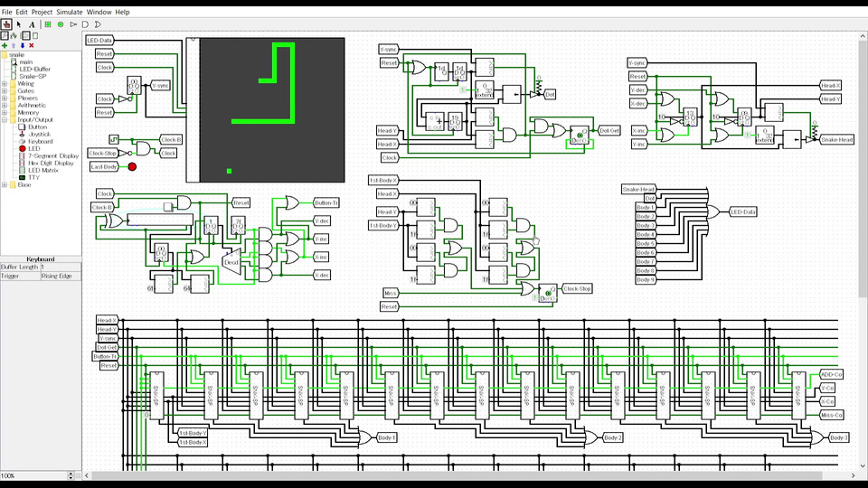
Task: Open the main circuit in tree
Action: [x=26, y=62]
